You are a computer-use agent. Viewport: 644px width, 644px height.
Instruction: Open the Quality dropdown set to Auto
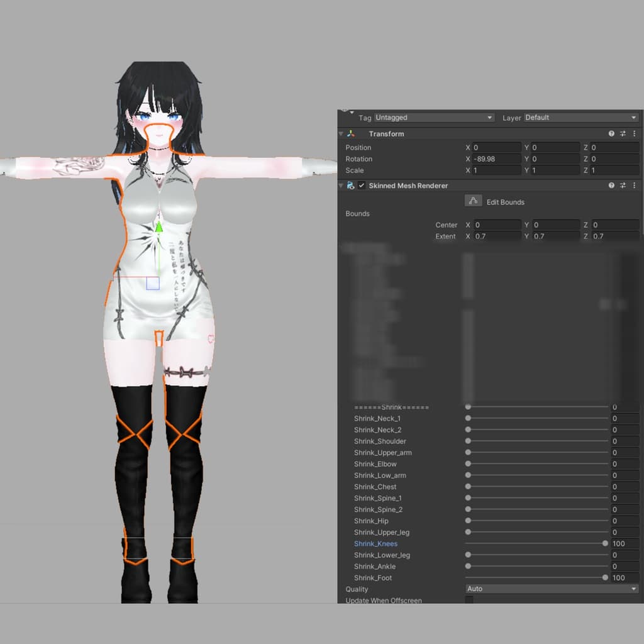tap(552, 589)
